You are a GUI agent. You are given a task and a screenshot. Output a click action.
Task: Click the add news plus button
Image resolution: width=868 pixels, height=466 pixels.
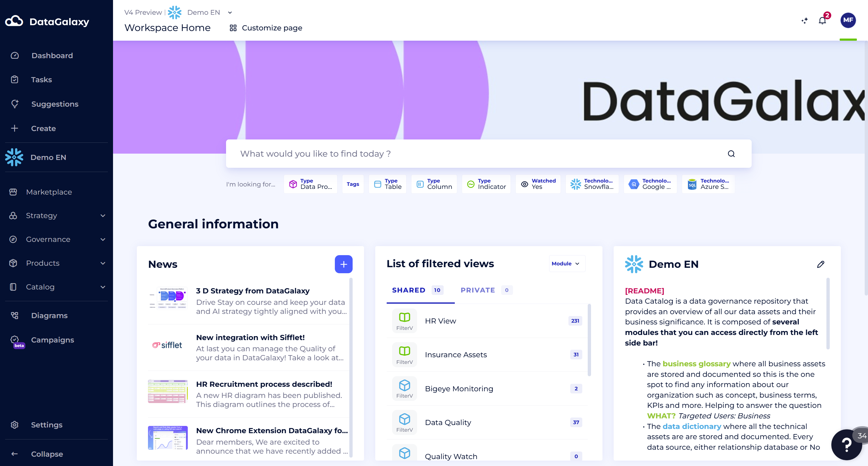[x=344, y=264]
